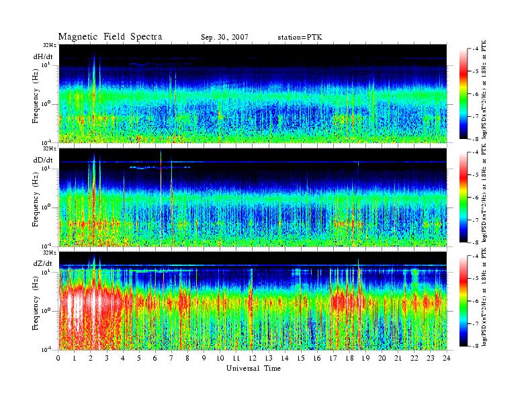The image size is (532, 411).
Task: Click the -5 tick on dZ/dt color scale
Action: pos(476,279)
